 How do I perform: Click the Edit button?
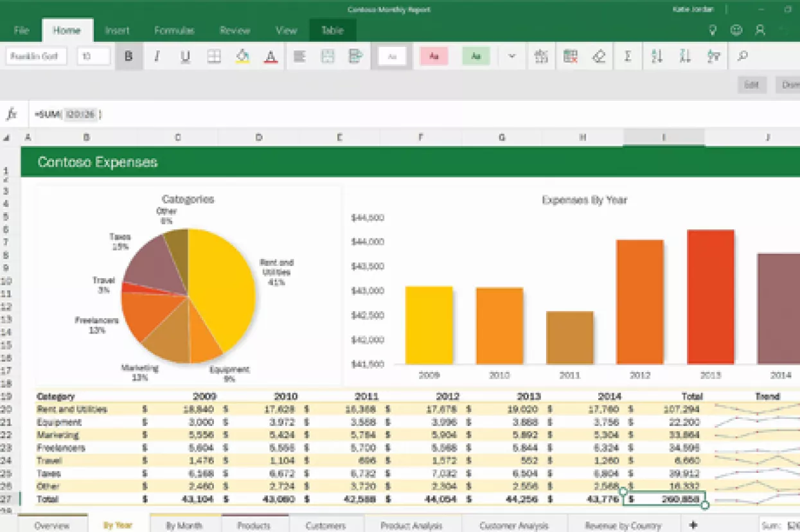(x=752, y=84)
